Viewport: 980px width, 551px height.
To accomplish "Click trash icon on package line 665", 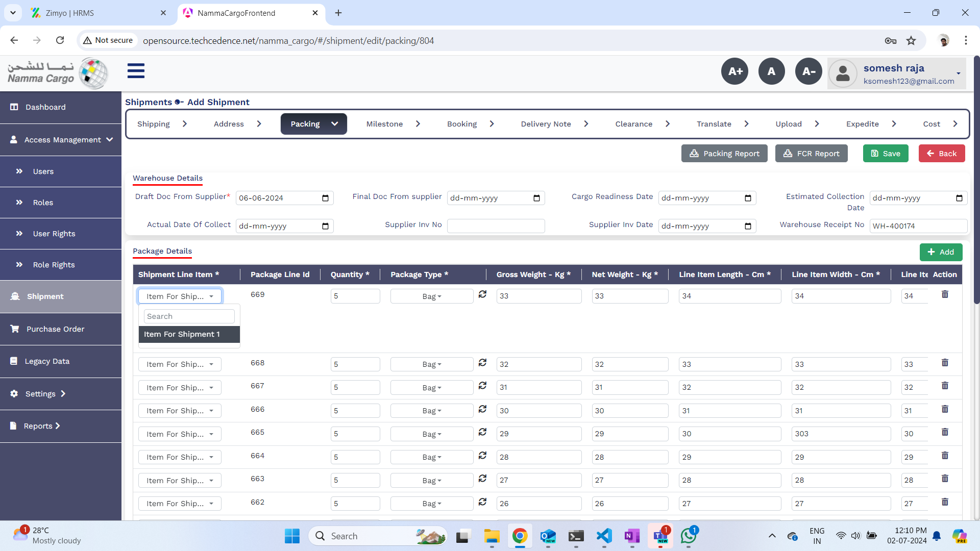I will point(945,432).
